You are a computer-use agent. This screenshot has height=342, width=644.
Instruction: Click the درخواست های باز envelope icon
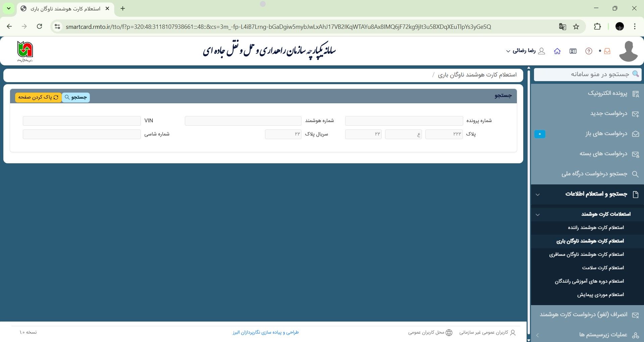pyautogui.click(x=636, y=134)
